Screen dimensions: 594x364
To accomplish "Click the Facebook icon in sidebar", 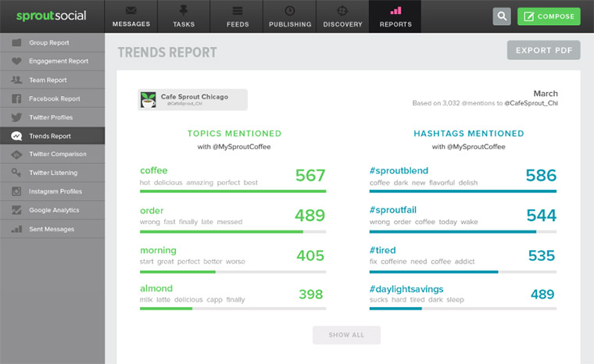I will (16, 98).
